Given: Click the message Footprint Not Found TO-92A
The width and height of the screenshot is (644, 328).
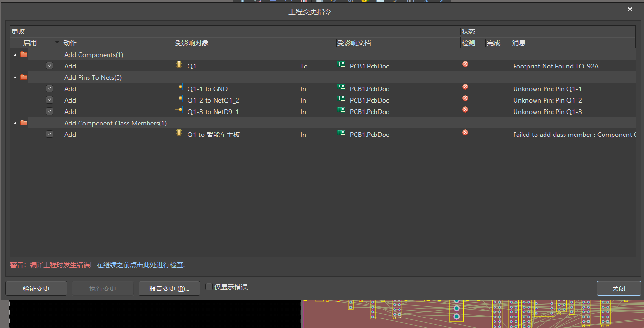Looking at the screenshot, I should (x=556, y=66).
